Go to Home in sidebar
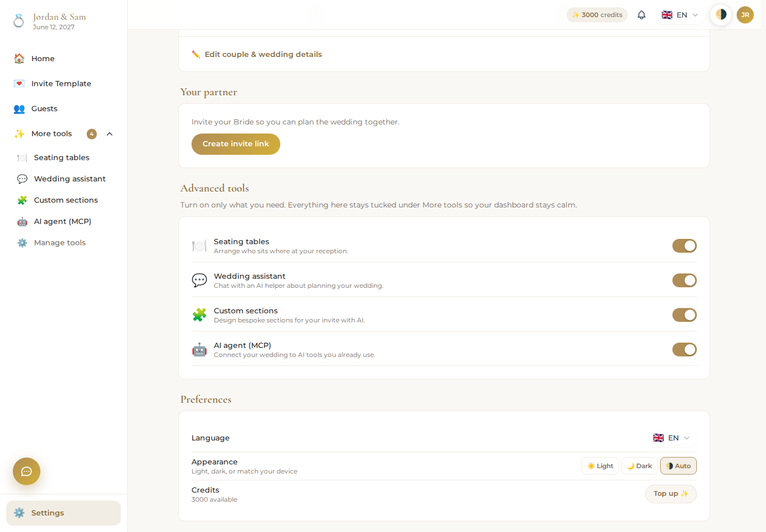 coord(63,59)
